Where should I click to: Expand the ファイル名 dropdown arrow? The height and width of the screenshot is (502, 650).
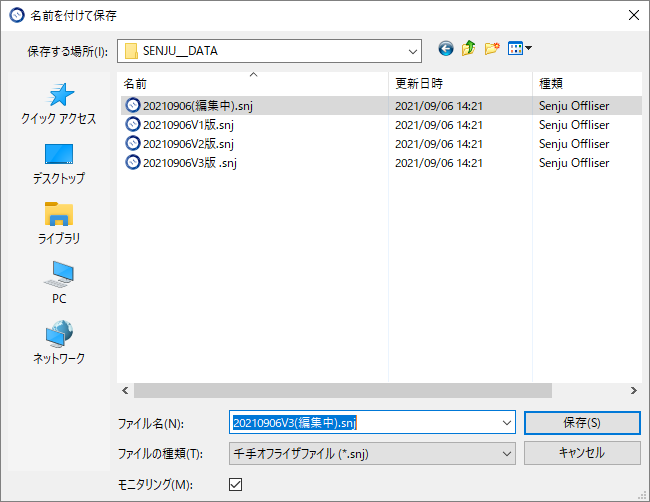(507, 423)
